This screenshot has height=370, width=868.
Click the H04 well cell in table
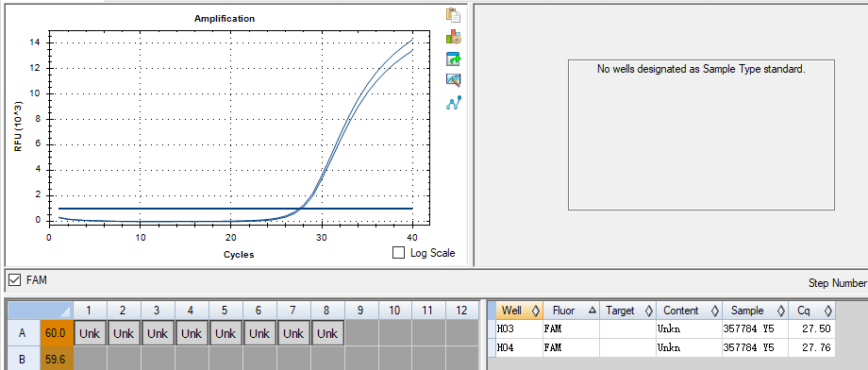tap(519, 347)
